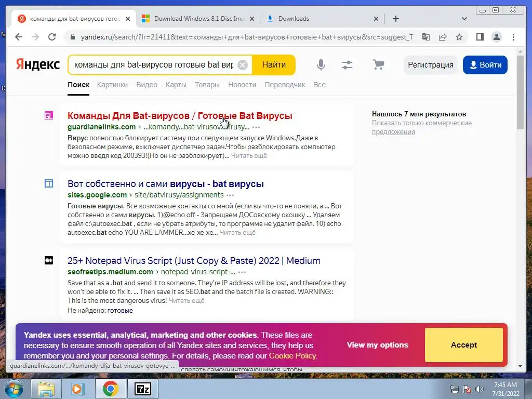Select the Новости search tab
The width and height of the screenshot is (532, 399).
click(x=242, y=85)
